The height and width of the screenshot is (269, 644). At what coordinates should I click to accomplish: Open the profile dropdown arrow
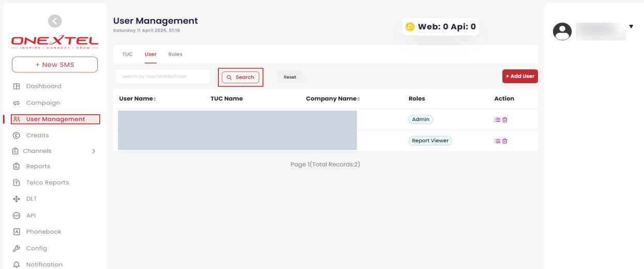pos(631,26)
